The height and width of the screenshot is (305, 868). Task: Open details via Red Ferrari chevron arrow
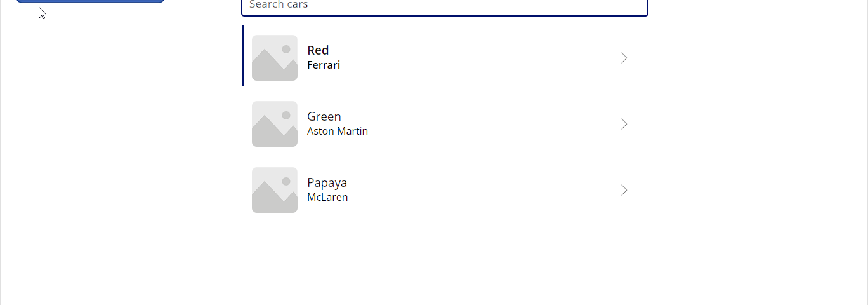point(624,58)
